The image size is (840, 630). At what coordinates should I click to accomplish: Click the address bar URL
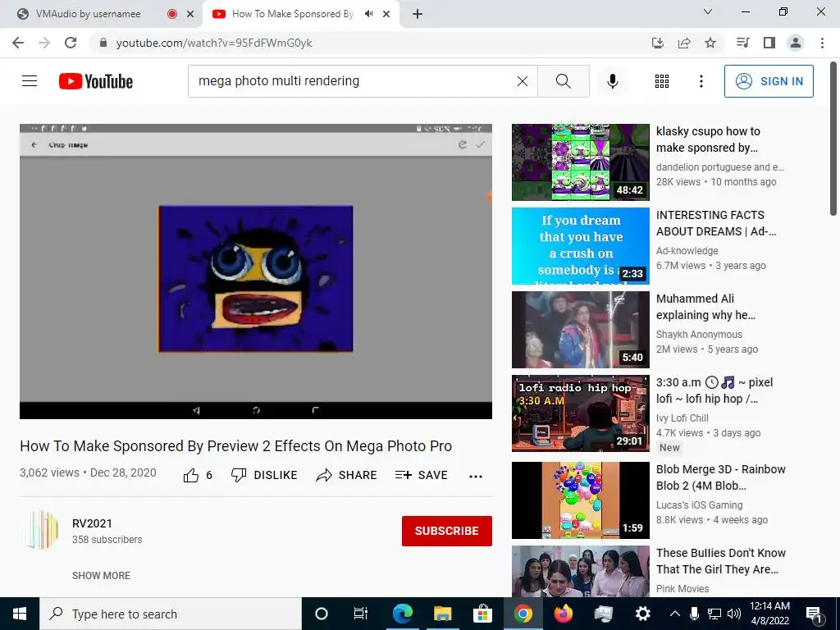[214, 43]
